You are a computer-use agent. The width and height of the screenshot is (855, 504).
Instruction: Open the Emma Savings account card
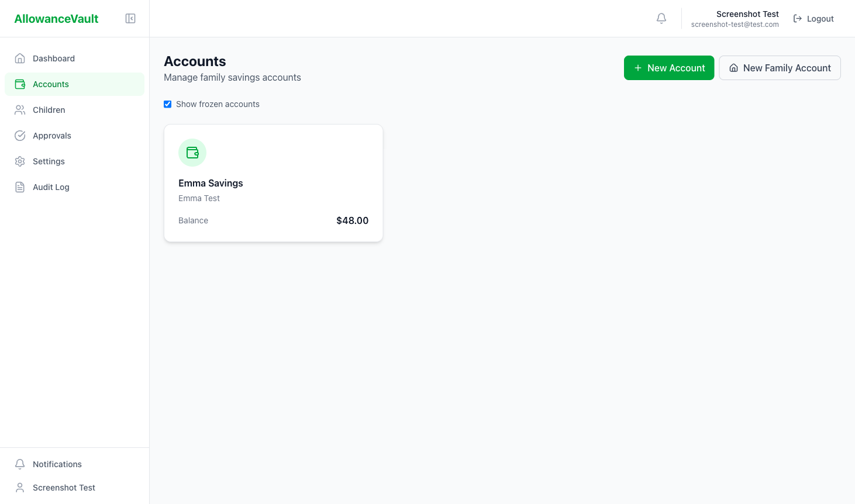(x=273, y=182)
